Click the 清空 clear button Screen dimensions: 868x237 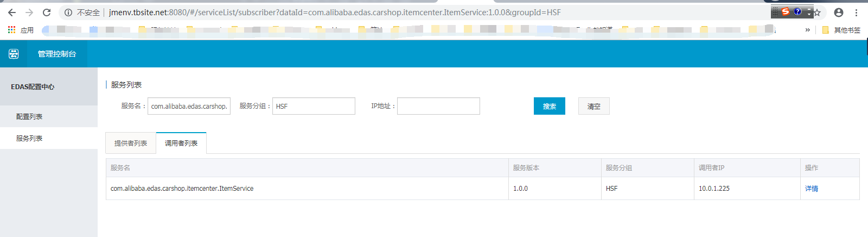pyautogui.click(x=594, y=106)
